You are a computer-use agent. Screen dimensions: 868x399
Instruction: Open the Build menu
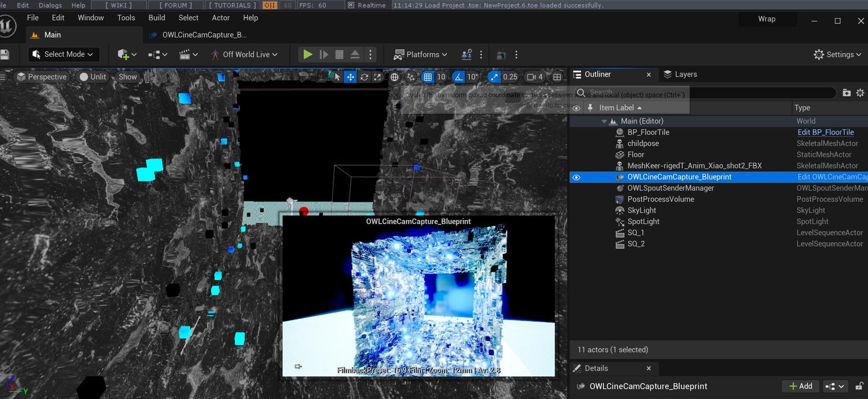tap(157, 18)
